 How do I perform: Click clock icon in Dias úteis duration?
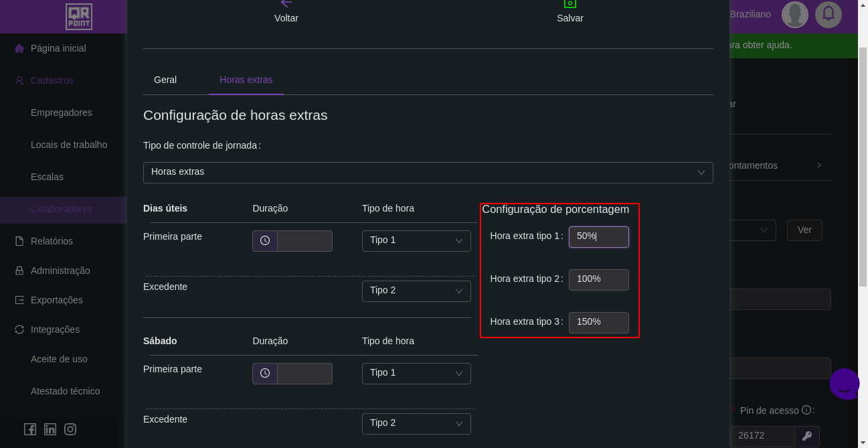[265, 240]
